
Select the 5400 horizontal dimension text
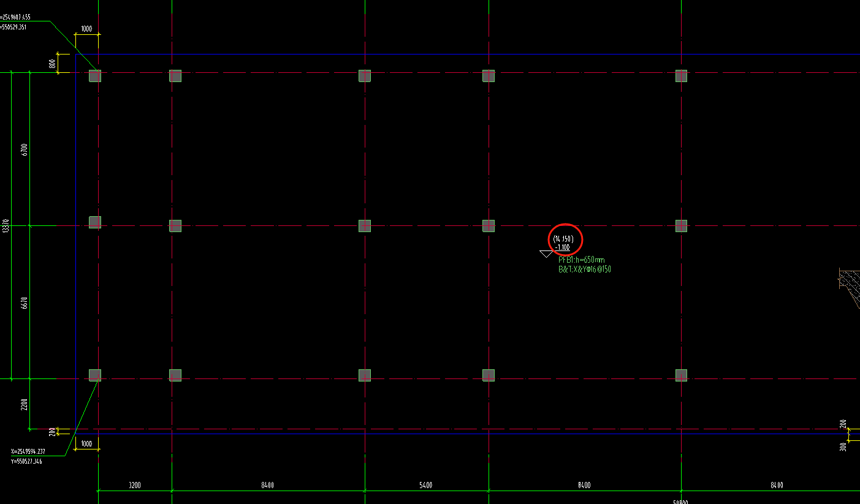point(425,485)
